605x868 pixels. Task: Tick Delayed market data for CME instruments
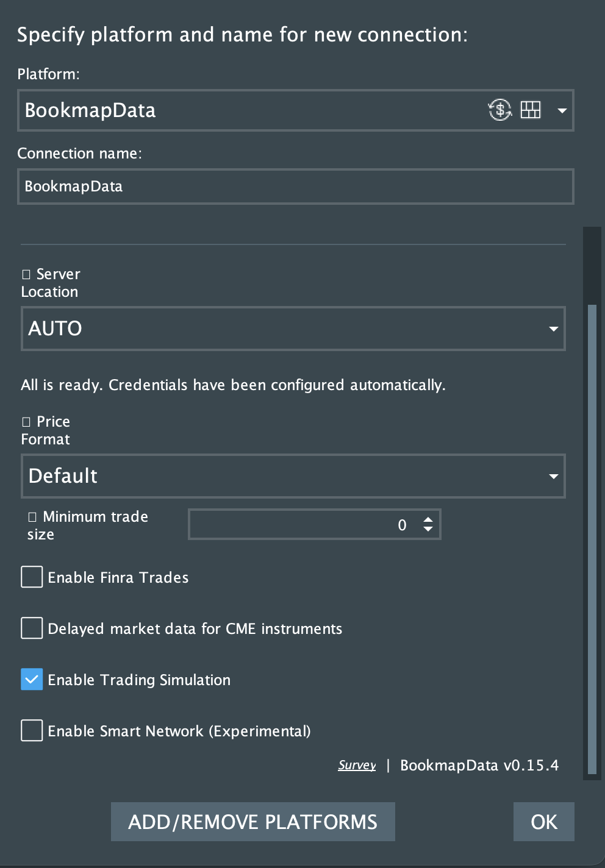[32, 628]
